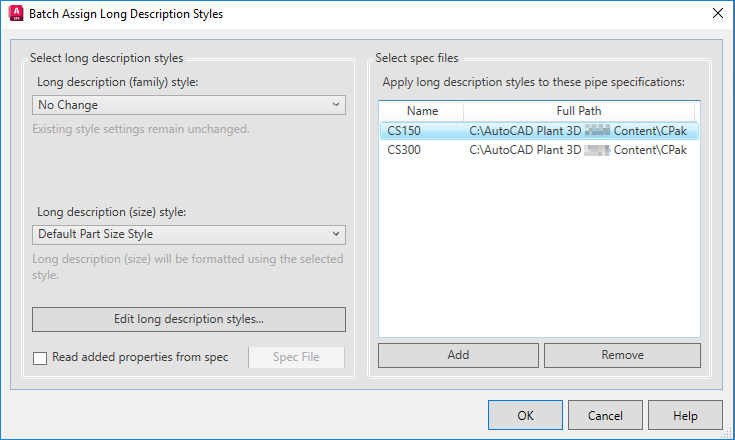Click the AutoCAD Plant 3D title bar icon

(x=15, y=14)
